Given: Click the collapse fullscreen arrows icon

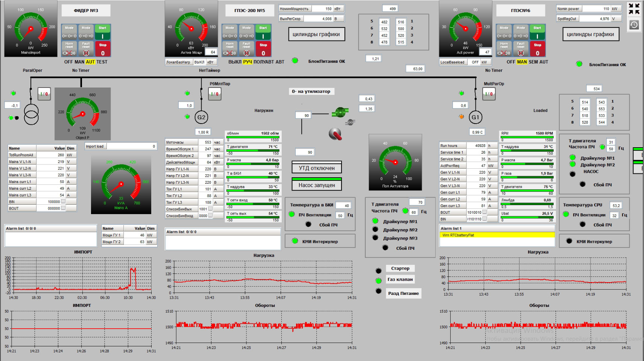Looking at the screenshot, I should point(634,9).
